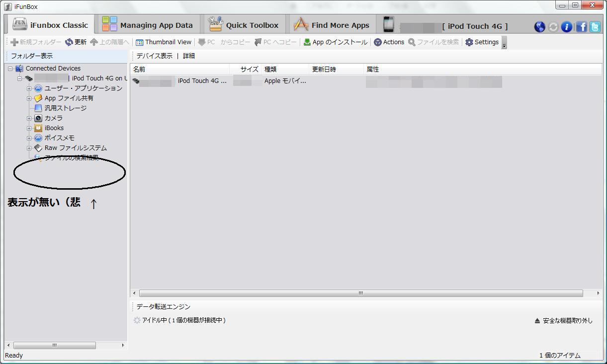607x364 pixels.
Task: Expand App ファイル共有 node
Action: pyautogui.click(x=29, y=98)
